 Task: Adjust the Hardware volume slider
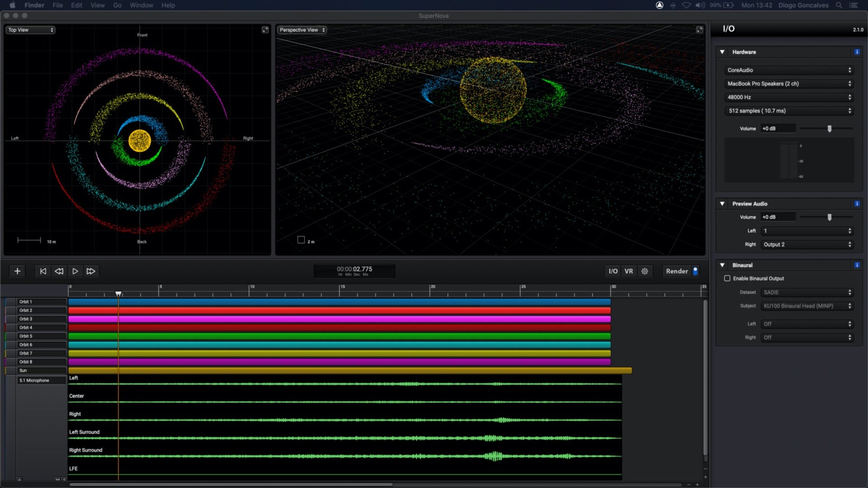[x=829, y=129]
